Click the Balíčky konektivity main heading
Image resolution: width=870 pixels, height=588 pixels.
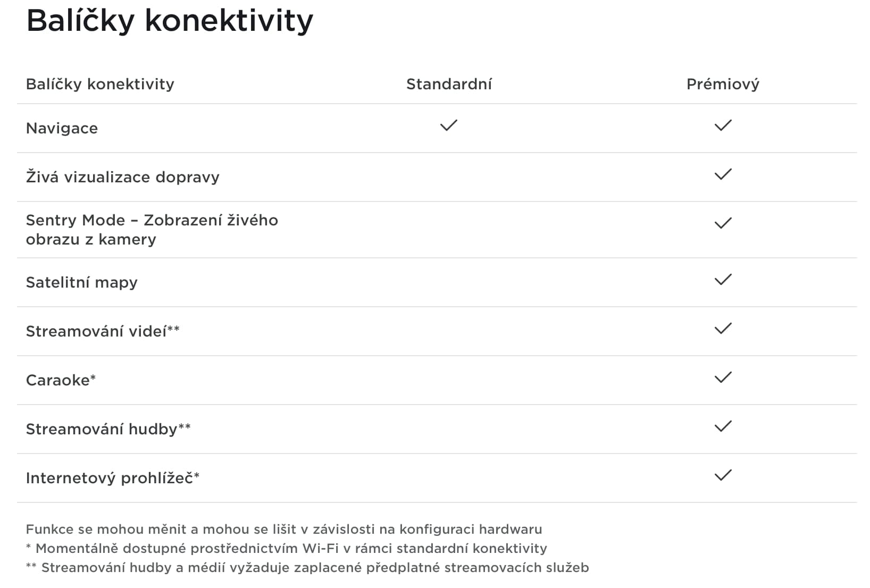[x=170, y=21]
